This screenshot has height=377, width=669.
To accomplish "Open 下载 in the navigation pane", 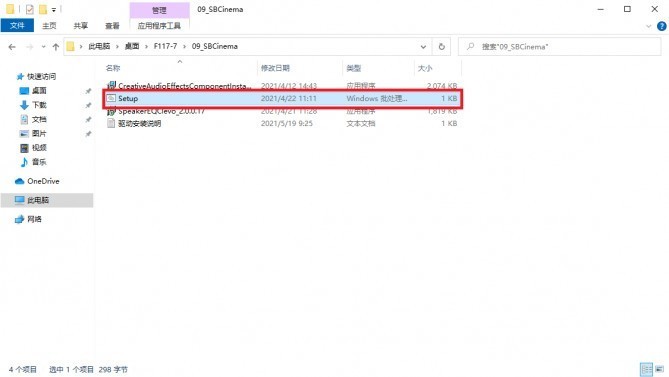I will [x=39, y=105].
